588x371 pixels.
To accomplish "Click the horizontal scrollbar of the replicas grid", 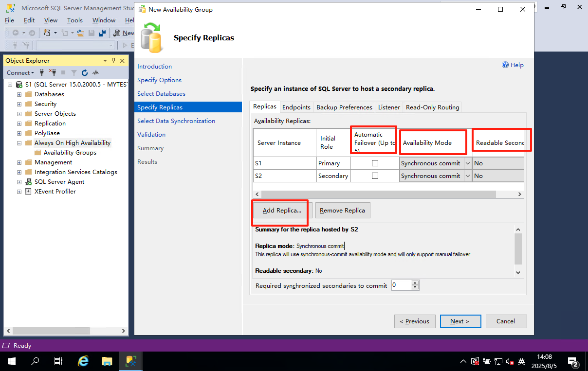I will [379, 194].
